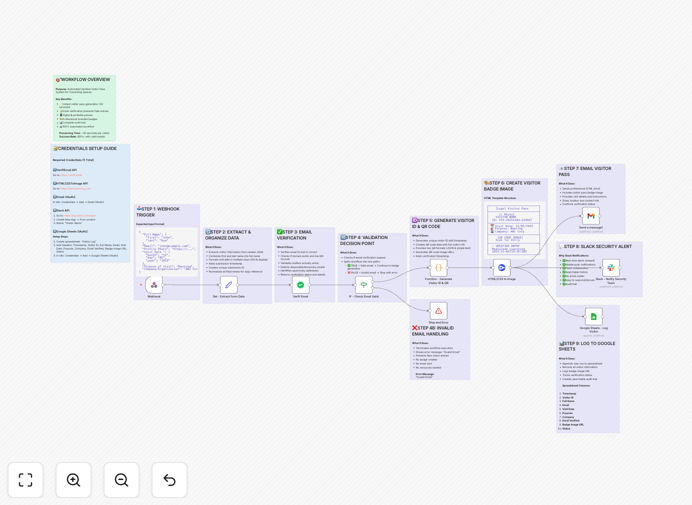Image resolution: width=692 pixels, height=505 pixels.
Task: Select the Verifi Email node
Action: (301, 285)
